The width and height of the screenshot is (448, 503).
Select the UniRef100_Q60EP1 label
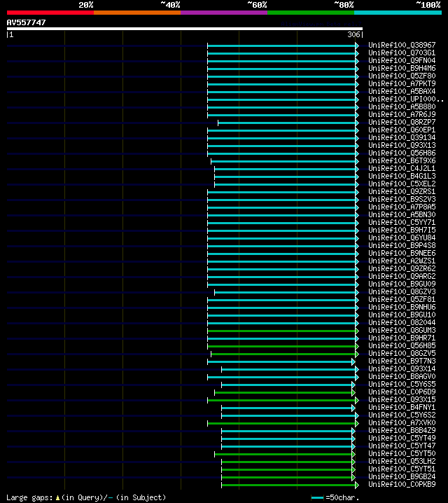[402, 130]
